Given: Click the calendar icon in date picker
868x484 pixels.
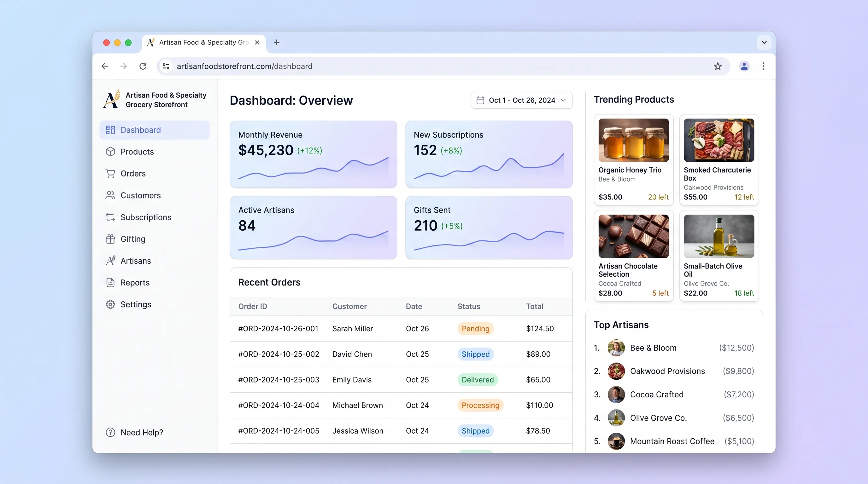Looking at the screenshot, I should tap(480, 100).
